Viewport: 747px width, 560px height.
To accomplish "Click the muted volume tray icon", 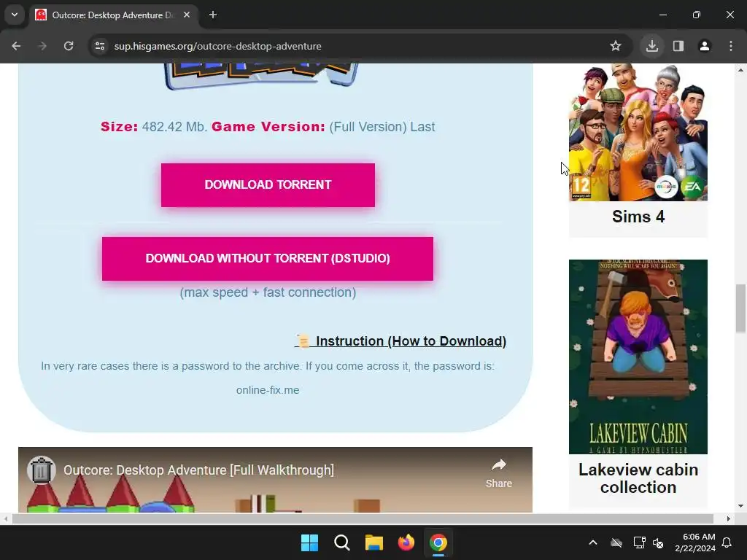I will pyautogui.click(x=658, y=542).
